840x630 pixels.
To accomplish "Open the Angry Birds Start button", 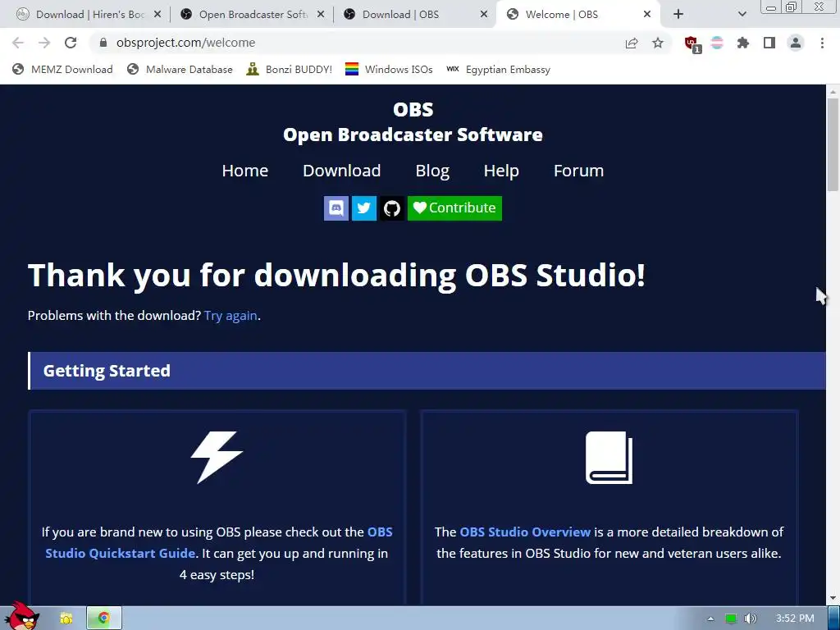I will click(x=21, y=616).
